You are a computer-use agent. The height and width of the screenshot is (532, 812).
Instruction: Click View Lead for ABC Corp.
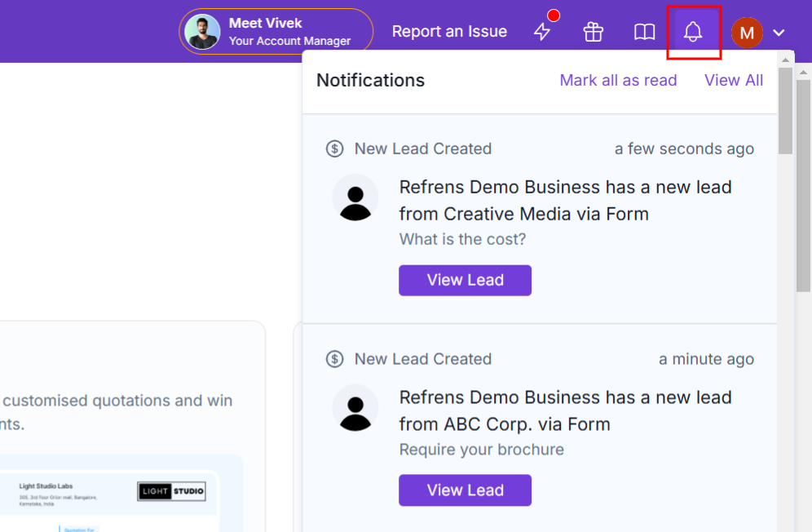coord(465,490)
